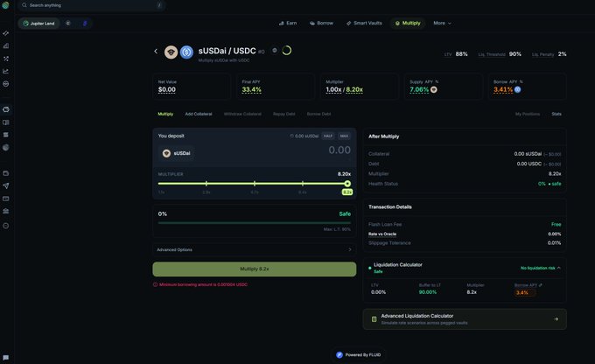Click the gray round icon next to Jupiter Lend
Image resolution: width=595 pixels, height=364 pixels.
click(68, 23)
